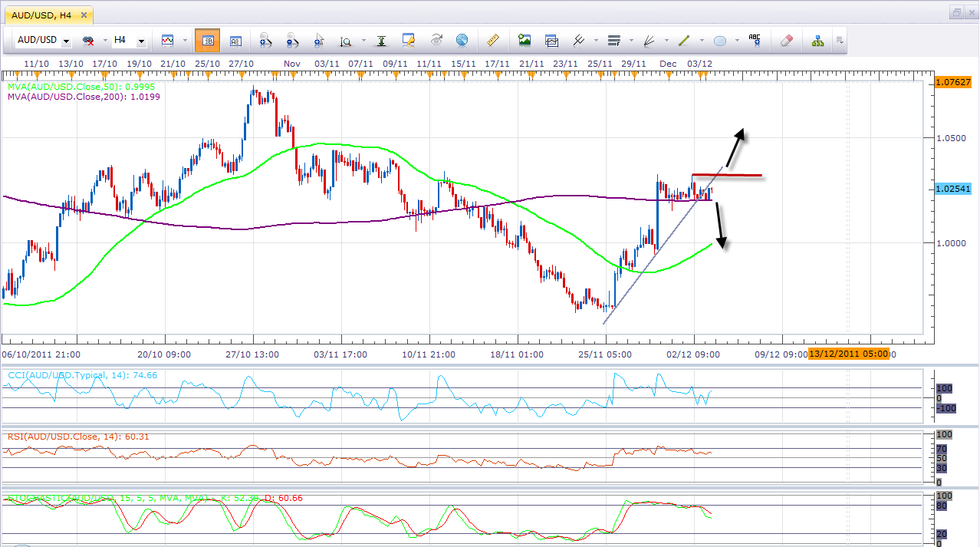Click the blue globe radar icon

[462, 41]
